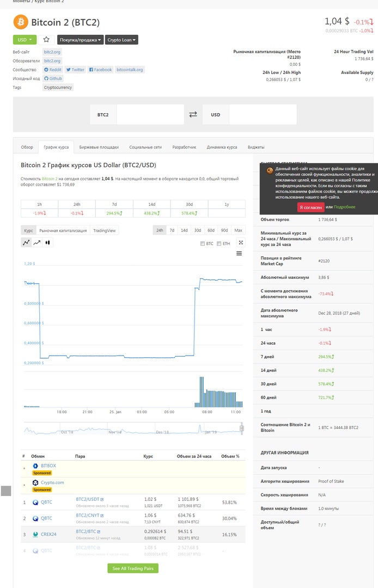Switch to candlestick chart icon
This screenshot has height=588, width=378.
coord(47,243)
